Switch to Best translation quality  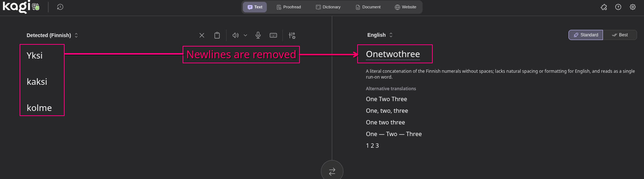click(x=620, y=35)
